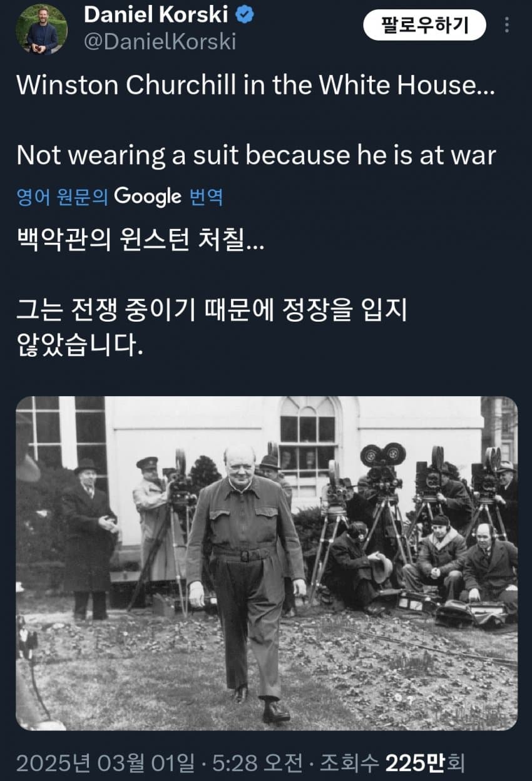
Task: Open the three-dot more options menu
Action: [x=507, y=26]
